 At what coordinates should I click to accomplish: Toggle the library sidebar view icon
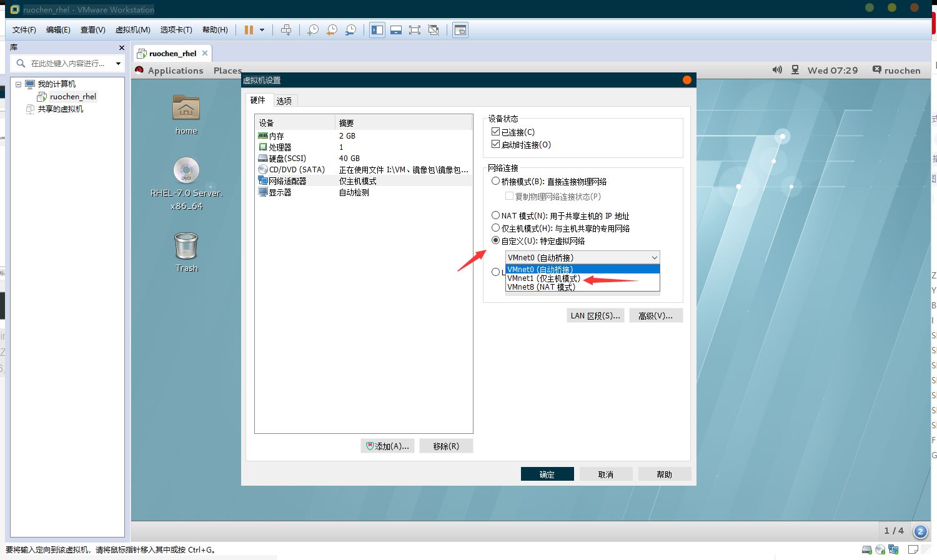tap(377, 30)
